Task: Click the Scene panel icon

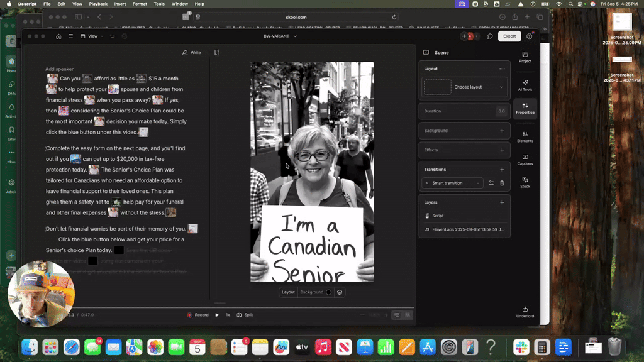Action: coord(426,53)
